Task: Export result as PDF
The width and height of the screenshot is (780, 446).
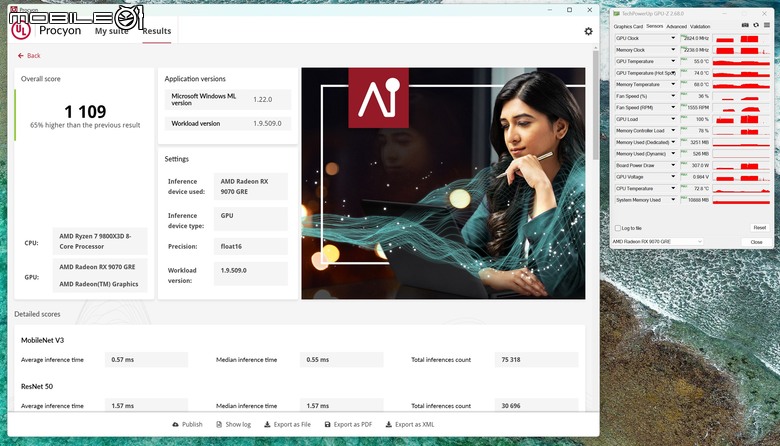Action: [x=348, y=425]
